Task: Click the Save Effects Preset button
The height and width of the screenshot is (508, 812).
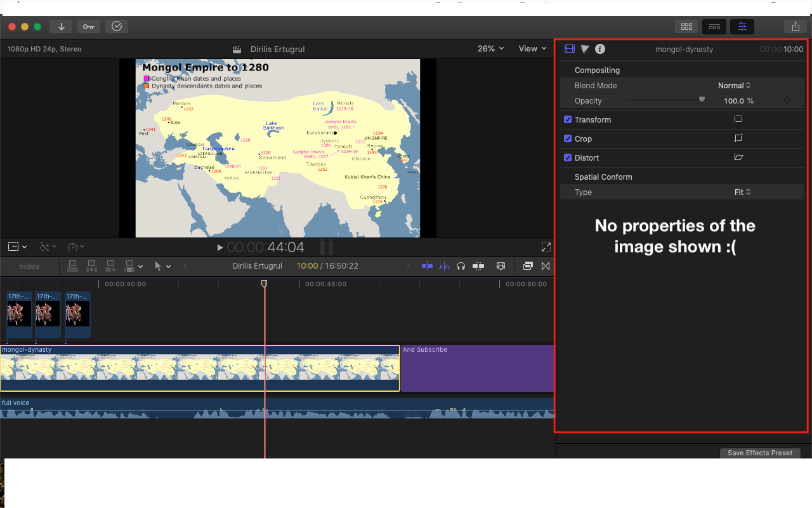Action: click(x=760, y=453)
